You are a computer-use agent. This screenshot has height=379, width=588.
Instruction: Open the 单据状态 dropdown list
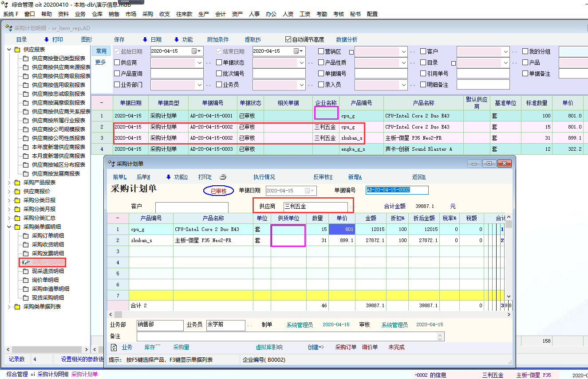pyautogui.click(x=301, y=63)
